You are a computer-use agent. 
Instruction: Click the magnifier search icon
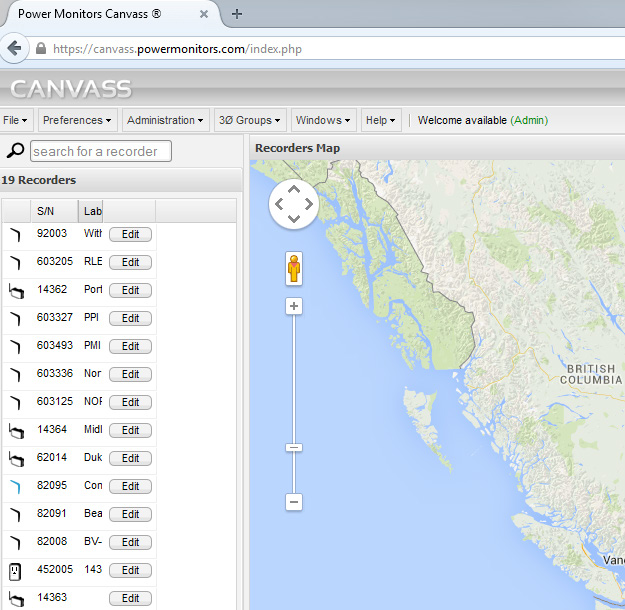point(15,150)
